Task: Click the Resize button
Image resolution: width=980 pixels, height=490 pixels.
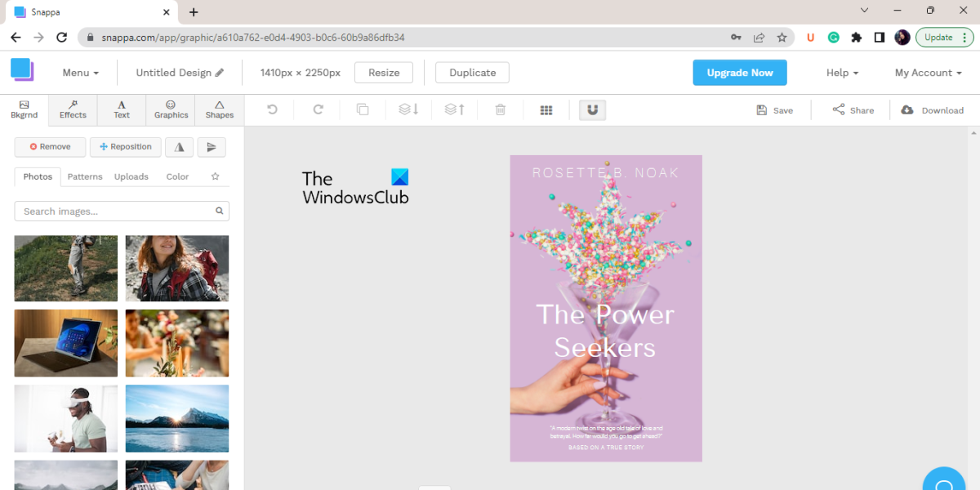Action: (384, 73)
